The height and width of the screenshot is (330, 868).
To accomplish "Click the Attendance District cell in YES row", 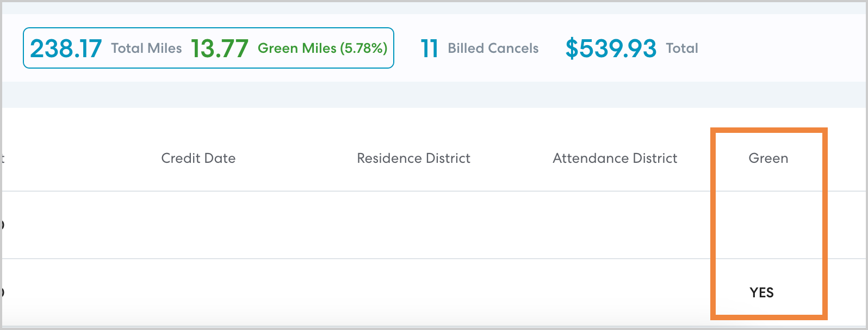I will (615, 292).
